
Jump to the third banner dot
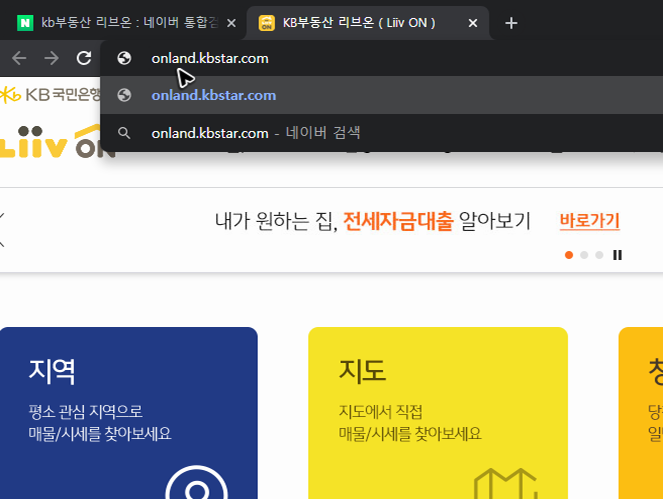click(599, 255)
